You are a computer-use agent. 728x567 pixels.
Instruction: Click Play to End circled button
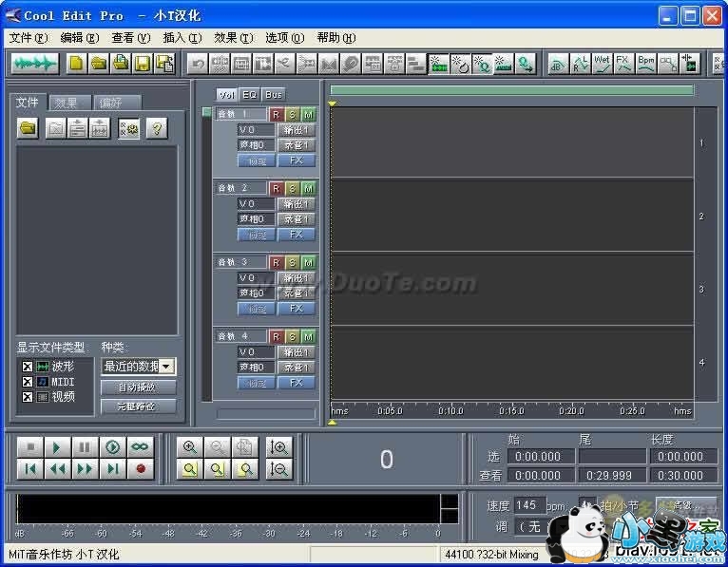(x=112, y=447)
